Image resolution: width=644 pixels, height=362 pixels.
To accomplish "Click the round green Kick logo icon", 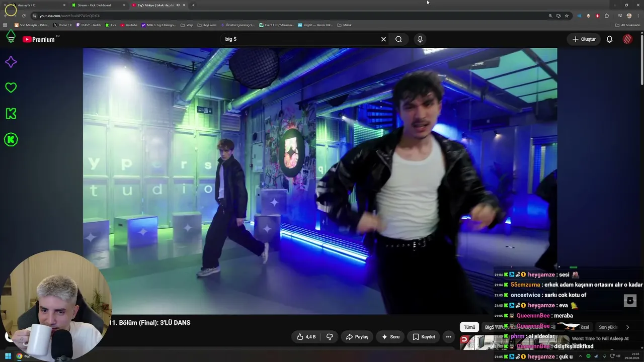I will point(11,139).
